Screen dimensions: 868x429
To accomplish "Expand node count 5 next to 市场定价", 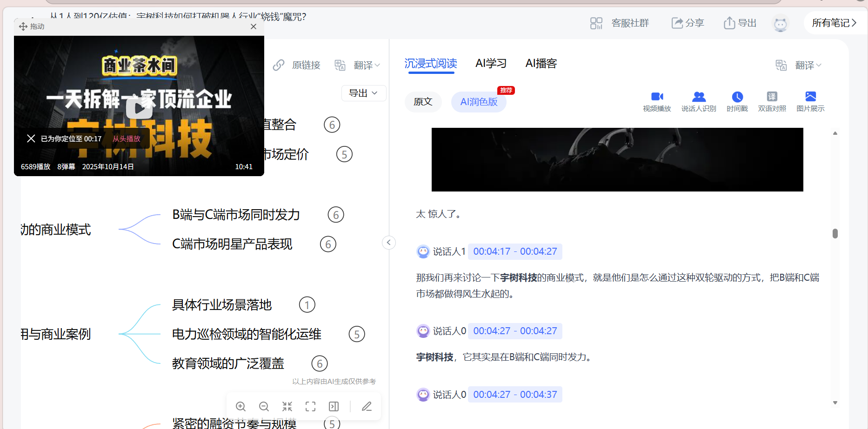I will click(x=344, y=154).
